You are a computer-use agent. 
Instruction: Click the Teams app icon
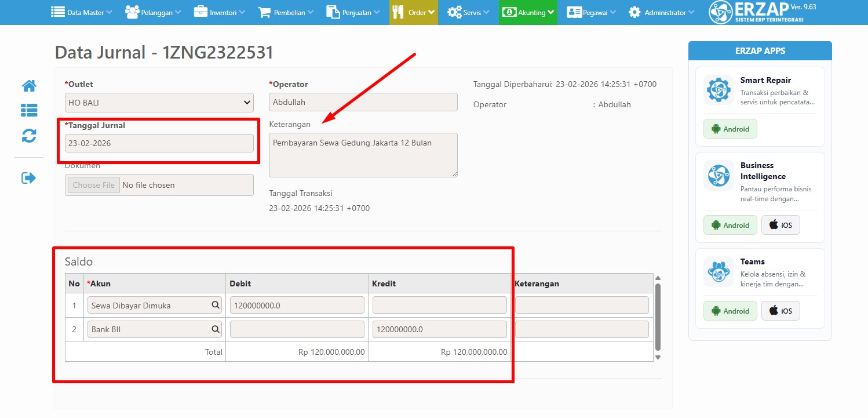[x=719, y=271]
